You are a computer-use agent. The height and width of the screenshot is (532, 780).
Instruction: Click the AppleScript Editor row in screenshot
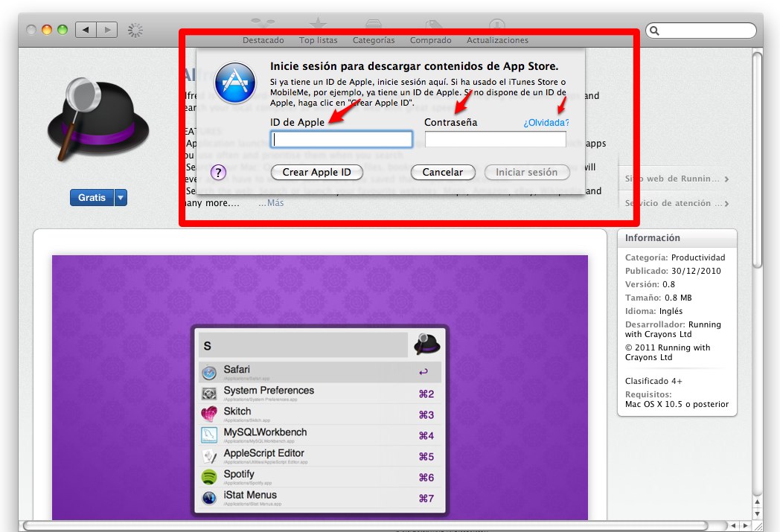pyautogui.click(x=320, y=456)
